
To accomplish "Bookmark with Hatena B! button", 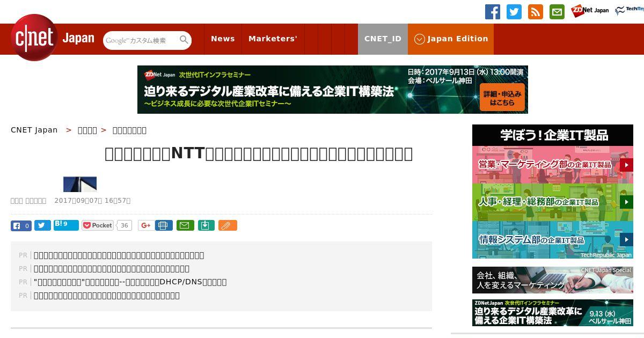I will click(x=66, y=225).
